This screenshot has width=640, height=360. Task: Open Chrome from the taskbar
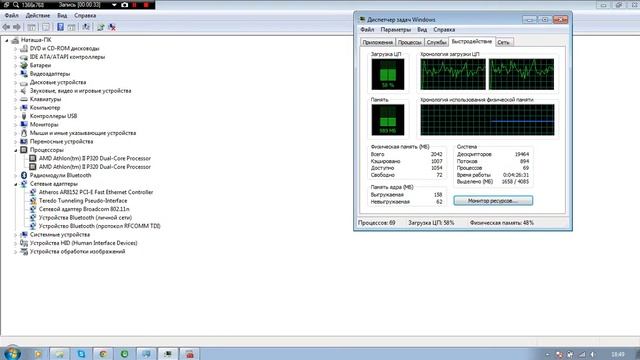pos(103,354)
